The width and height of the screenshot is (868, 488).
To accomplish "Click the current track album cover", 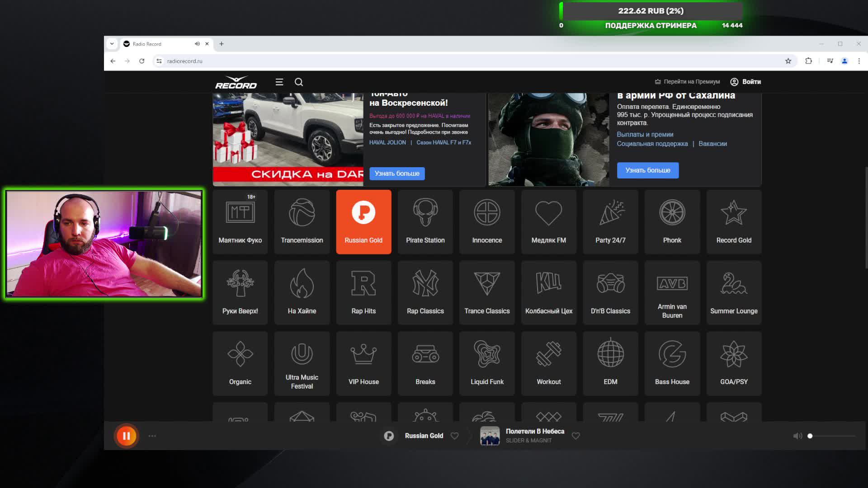I will pyautogui.click(x=490, y=436).
